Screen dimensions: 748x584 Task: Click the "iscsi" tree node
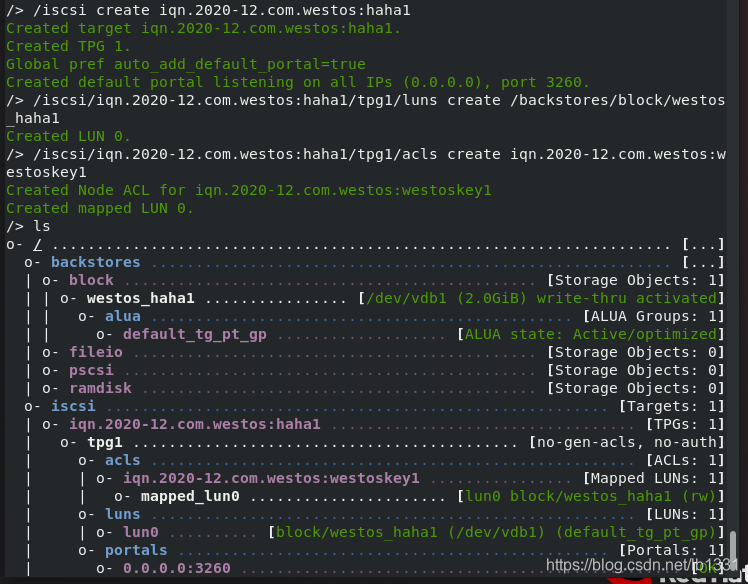point(73,406)
